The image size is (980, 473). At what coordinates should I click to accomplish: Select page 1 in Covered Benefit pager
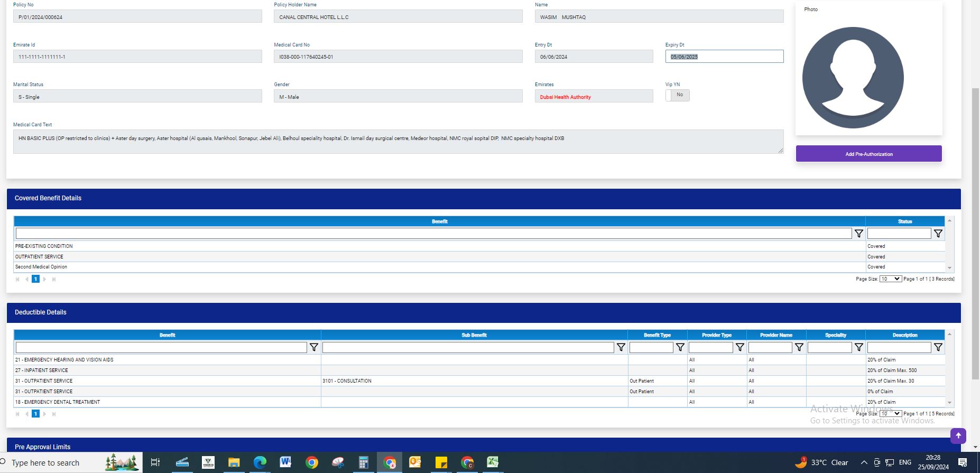(x=35, y=279)
